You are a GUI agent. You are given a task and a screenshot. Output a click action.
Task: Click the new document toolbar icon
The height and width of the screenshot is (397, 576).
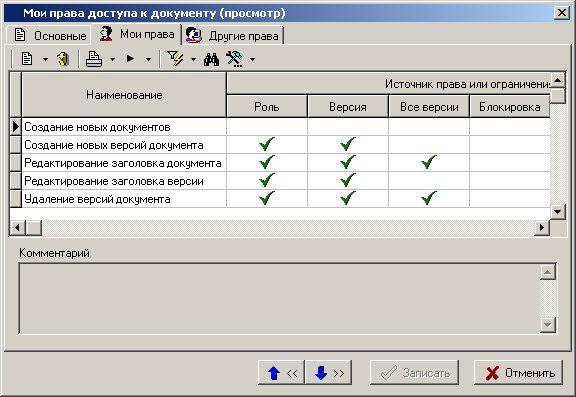(27, 59)
